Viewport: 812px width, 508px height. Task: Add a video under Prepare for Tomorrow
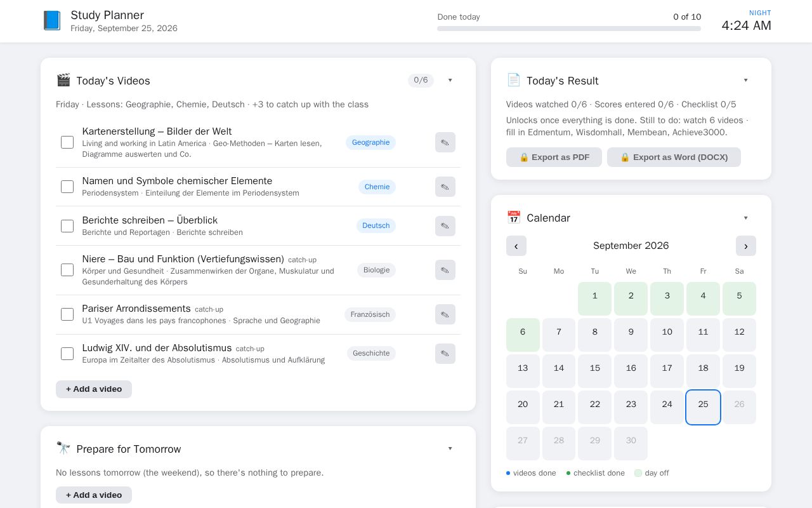[94, 495]
